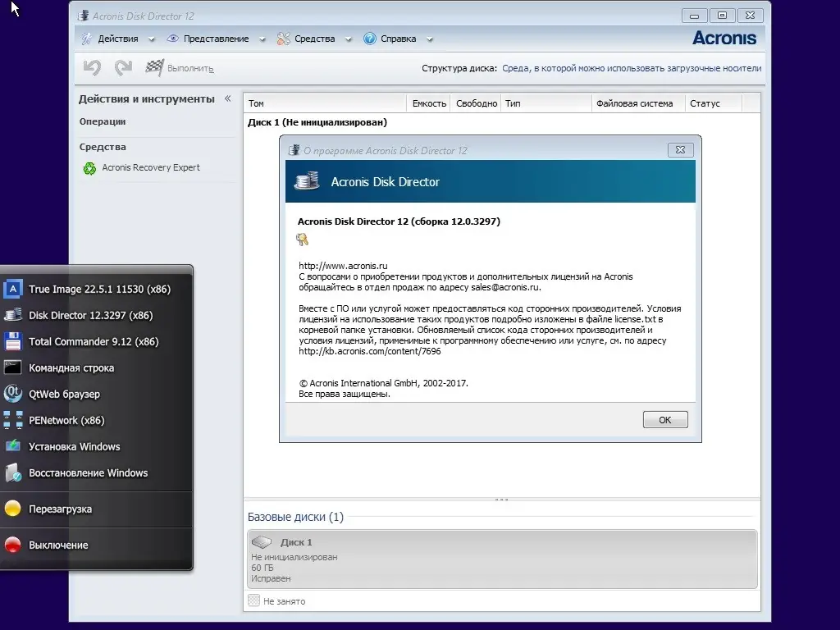840x630 pixels.
Task: Open the Действия menu
Action: point(118,39)
